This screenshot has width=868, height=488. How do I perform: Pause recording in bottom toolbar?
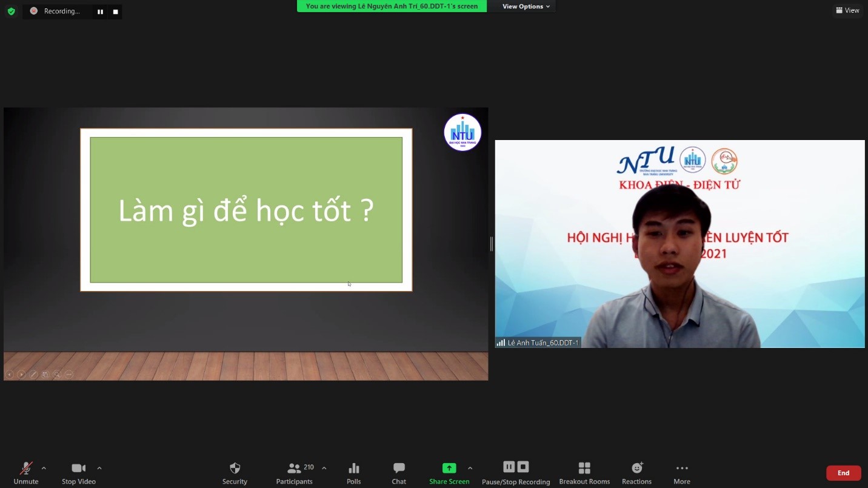[x=509, y=467]
